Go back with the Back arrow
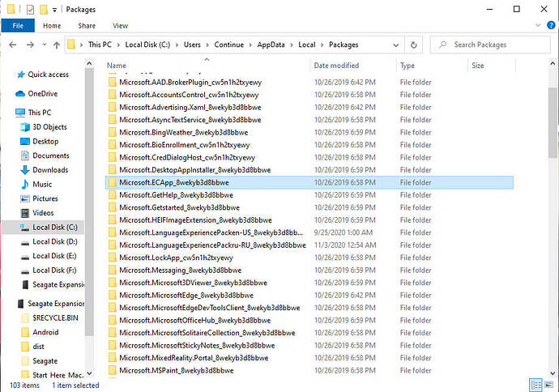 pyautogui.click(x=13, y=45)
